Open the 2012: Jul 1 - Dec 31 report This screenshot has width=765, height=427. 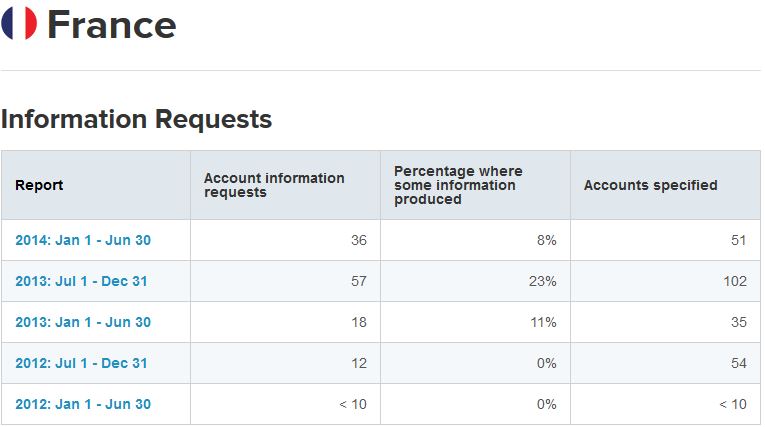point(81,363)
